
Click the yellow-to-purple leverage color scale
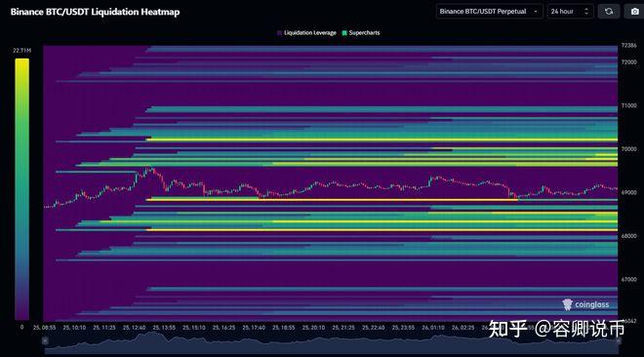tap(22, 189)
